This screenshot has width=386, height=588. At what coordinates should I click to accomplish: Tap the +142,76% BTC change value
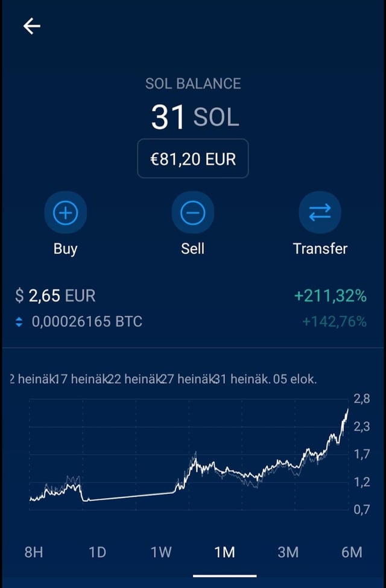click(334, 322)
